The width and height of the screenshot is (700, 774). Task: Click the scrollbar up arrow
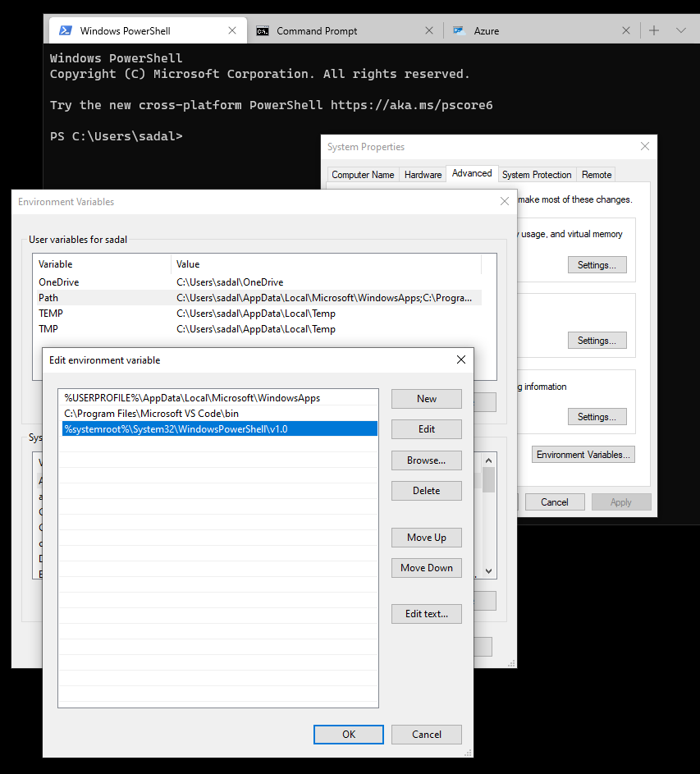[x=488, y=461]
